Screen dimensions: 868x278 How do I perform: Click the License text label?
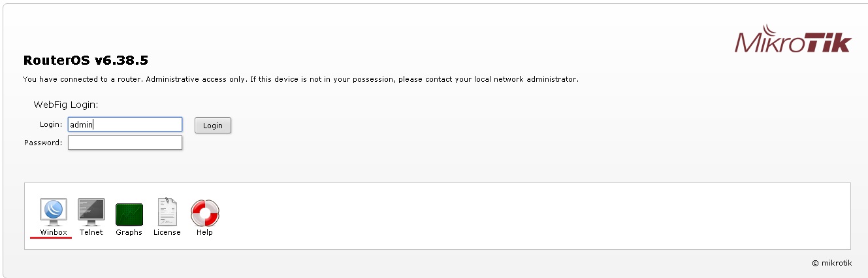coord(167,232)
